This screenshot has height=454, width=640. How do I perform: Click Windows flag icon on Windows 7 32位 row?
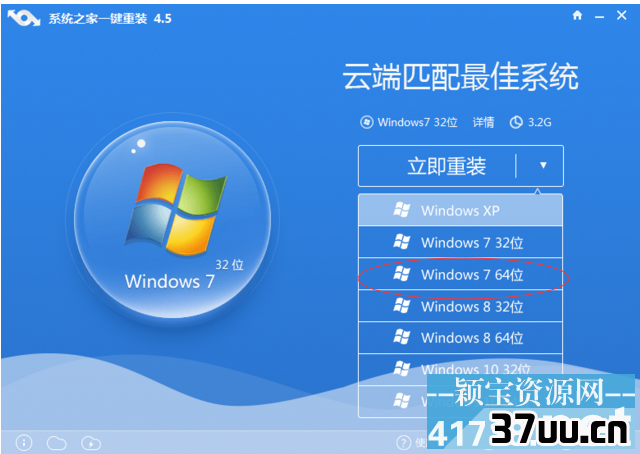pos(401,242)
